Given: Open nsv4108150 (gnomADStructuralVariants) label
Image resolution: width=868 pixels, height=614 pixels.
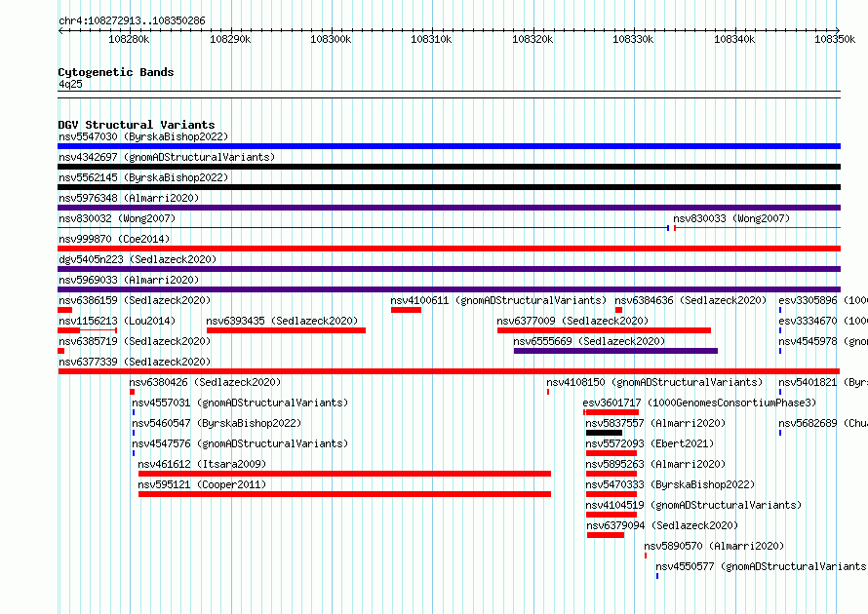Looking at the screenshot, I should (x=654, y=382).
